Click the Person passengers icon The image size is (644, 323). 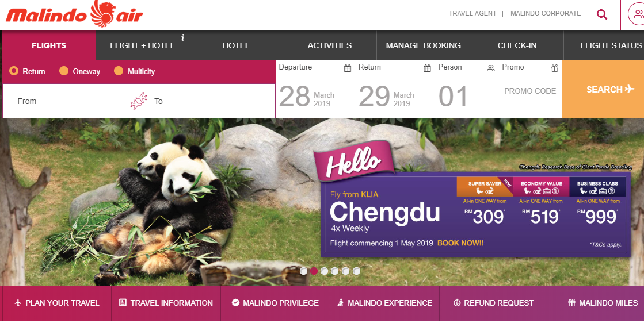pos(491,68)
